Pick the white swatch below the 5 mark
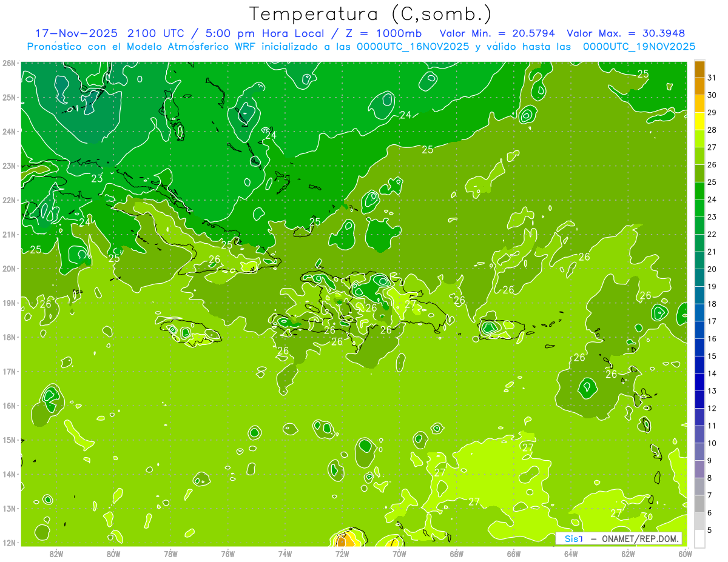This screenshot has height=562, width=728. pos(699,538)
